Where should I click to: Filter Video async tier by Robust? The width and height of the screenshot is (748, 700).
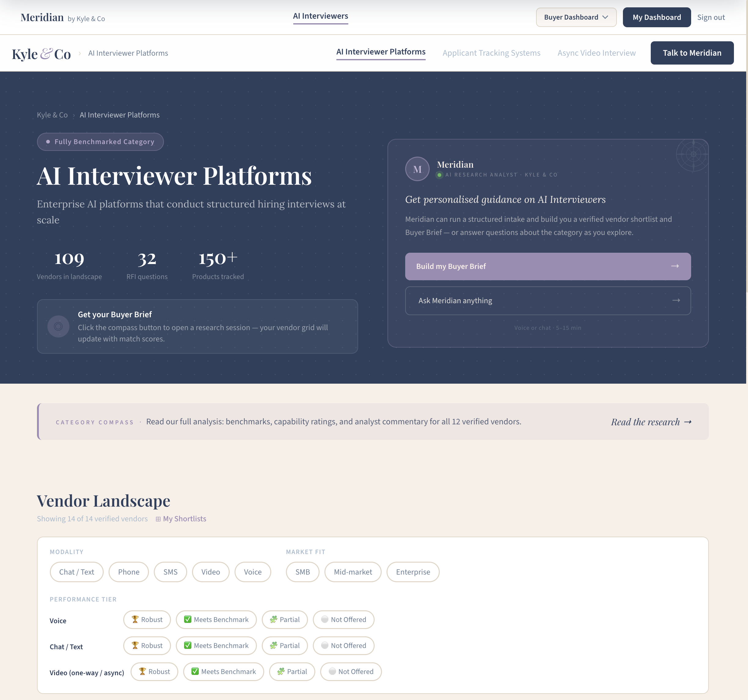[154, 672]
